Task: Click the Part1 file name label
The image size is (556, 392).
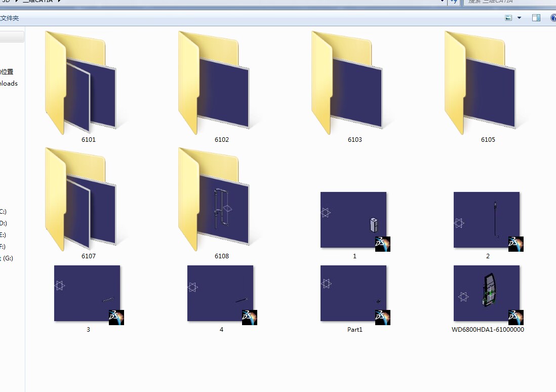Action: click(x=354, y=329)
